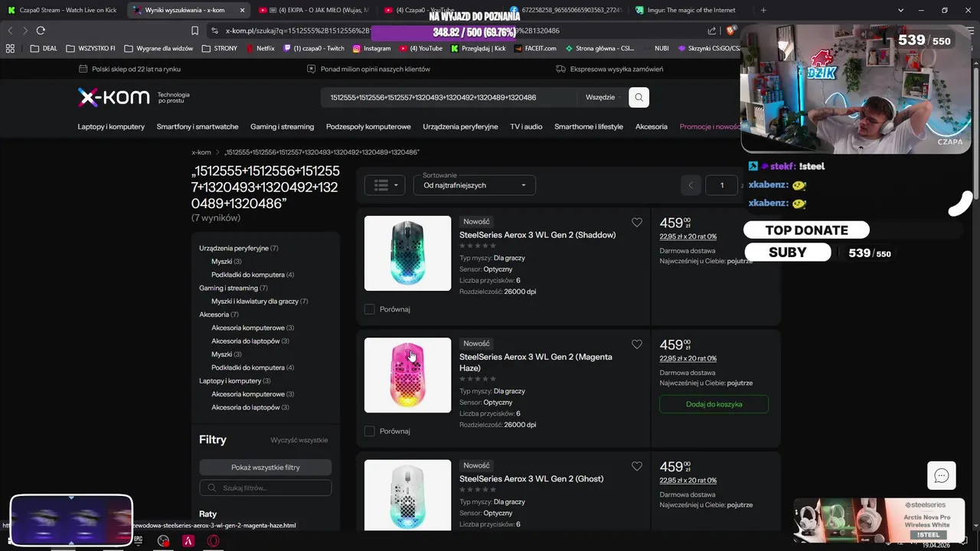Open the red A app in taskbar
The image size is (980, 551).
pos(188,540)
